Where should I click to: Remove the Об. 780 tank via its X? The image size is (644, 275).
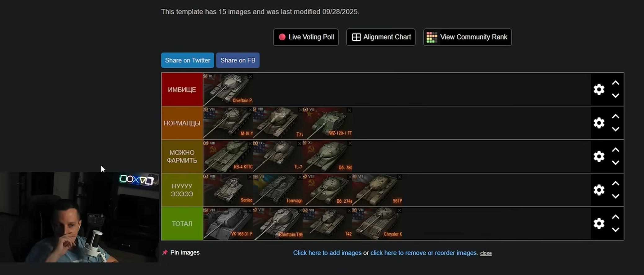(x=350, y=143)
